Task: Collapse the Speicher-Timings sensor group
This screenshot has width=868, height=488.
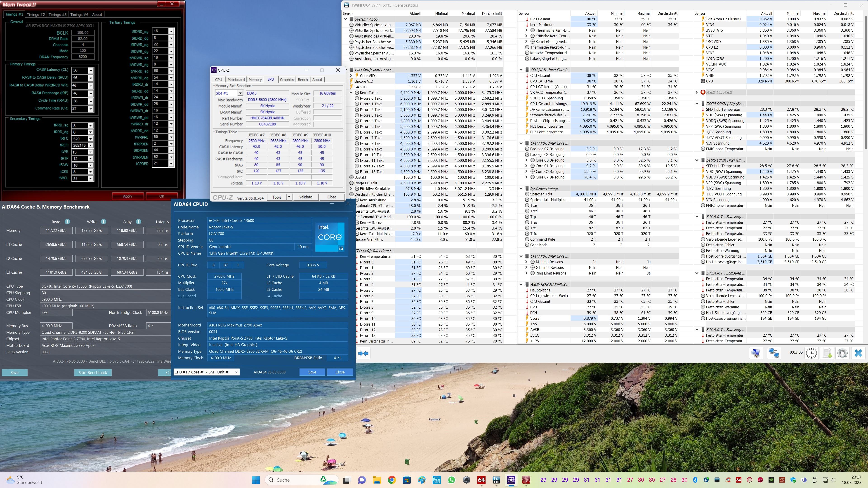Action: [521, 188]
